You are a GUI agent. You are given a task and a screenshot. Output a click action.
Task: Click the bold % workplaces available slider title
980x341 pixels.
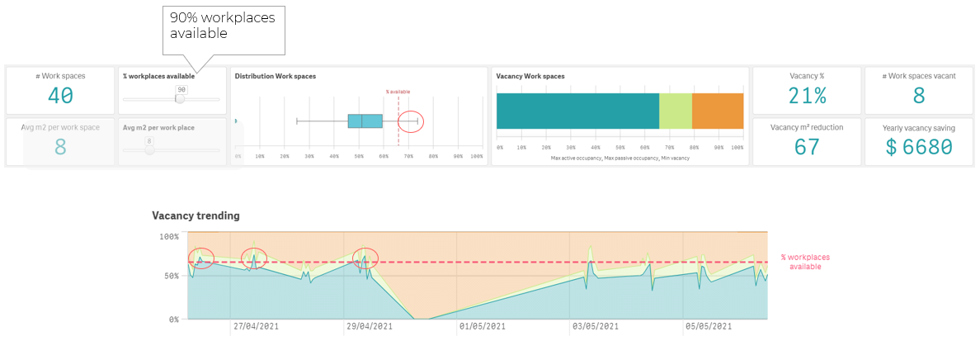pos(158,76)
